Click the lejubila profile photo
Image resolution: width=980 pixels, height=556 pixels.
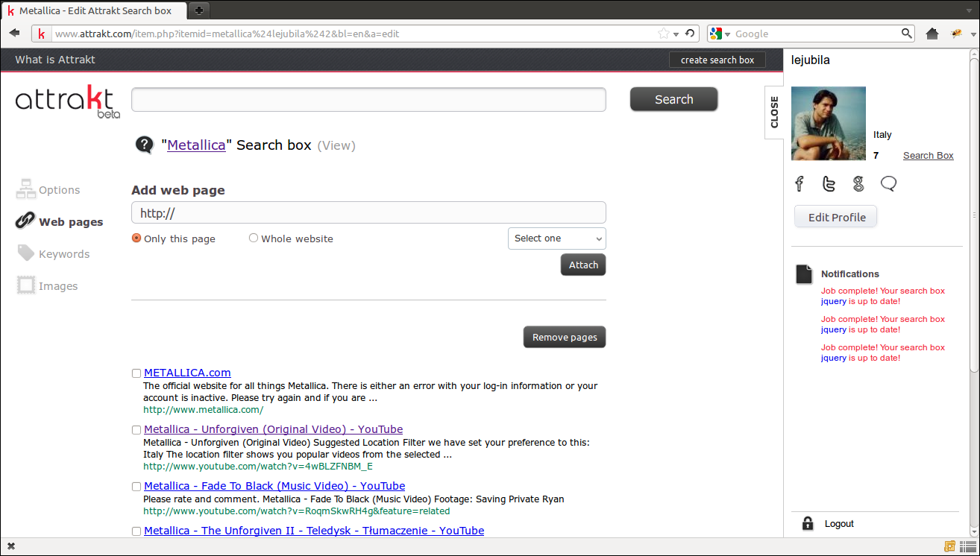coord(829,123)
